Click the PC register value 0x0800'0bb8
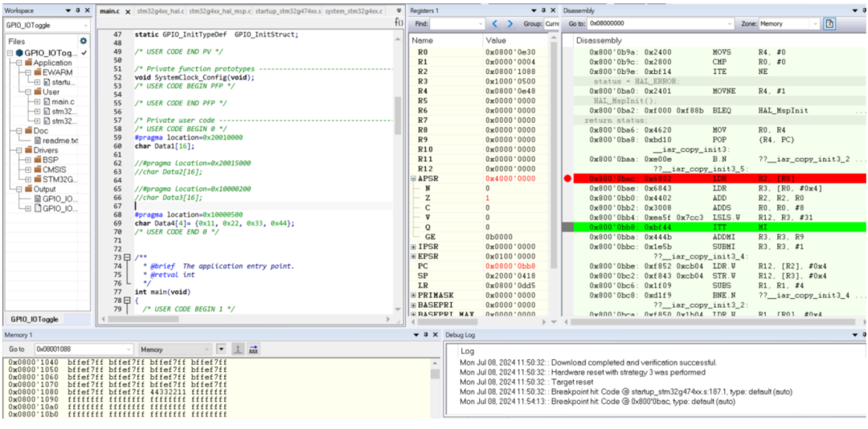Viewport: 868px width, 429px height. [509, 266]
